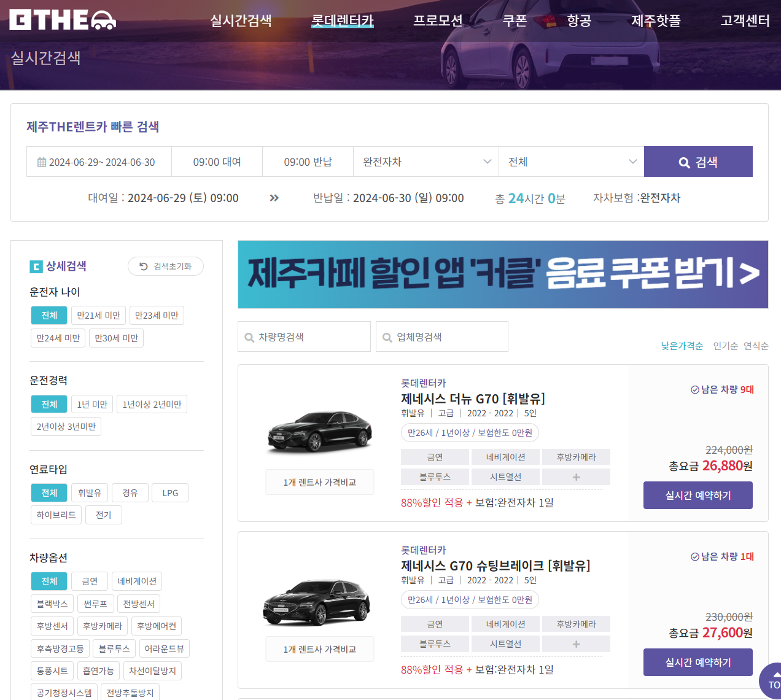Open the rental date range picker
The width and height of the screenshot is (781, 700).
99,161
